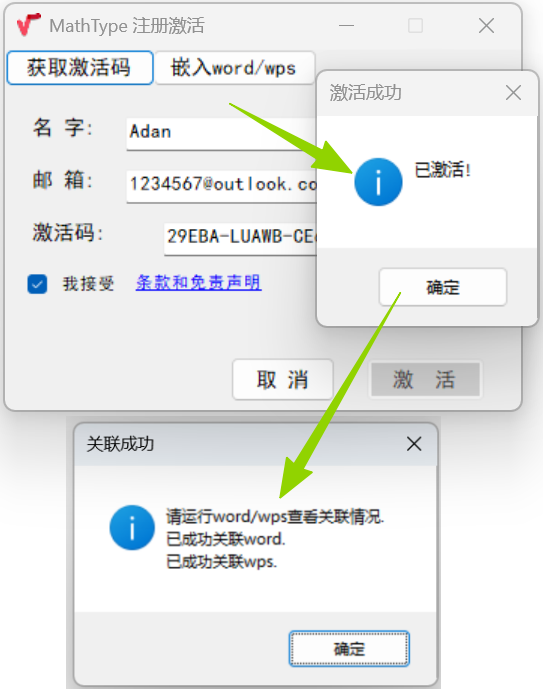Uncheck the 我接受 checkbox
The height and width of the screenshot is (693, 543).
pos(37,284)
